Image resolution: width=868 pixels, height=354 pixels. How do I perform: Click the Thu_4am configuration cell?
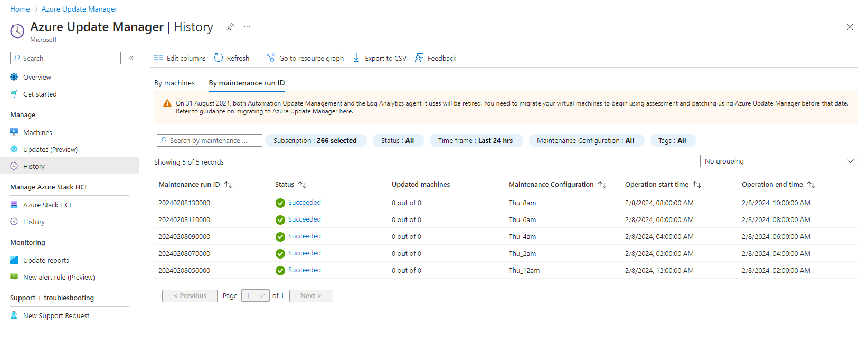coord(522,237)
